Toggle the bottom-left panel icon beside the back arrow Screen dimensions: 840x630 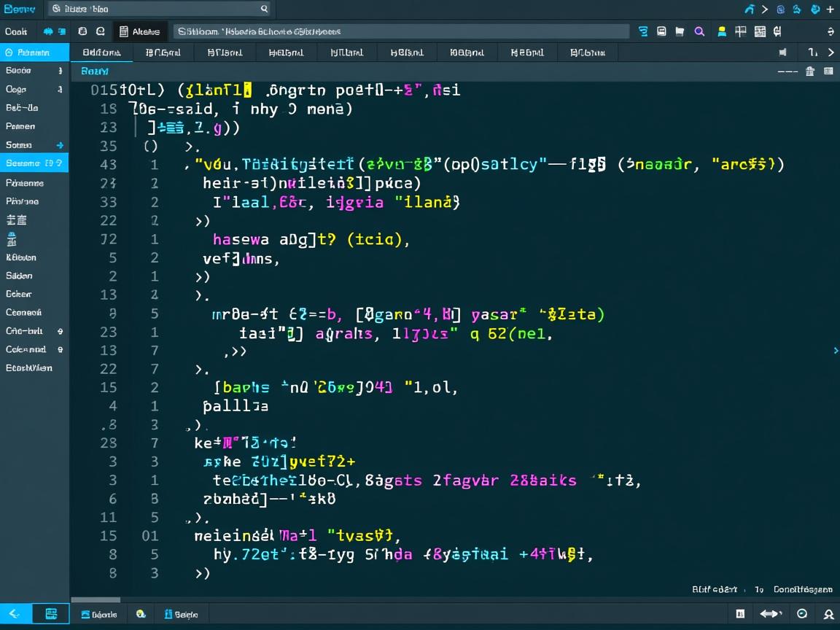(x=52, y=614)
